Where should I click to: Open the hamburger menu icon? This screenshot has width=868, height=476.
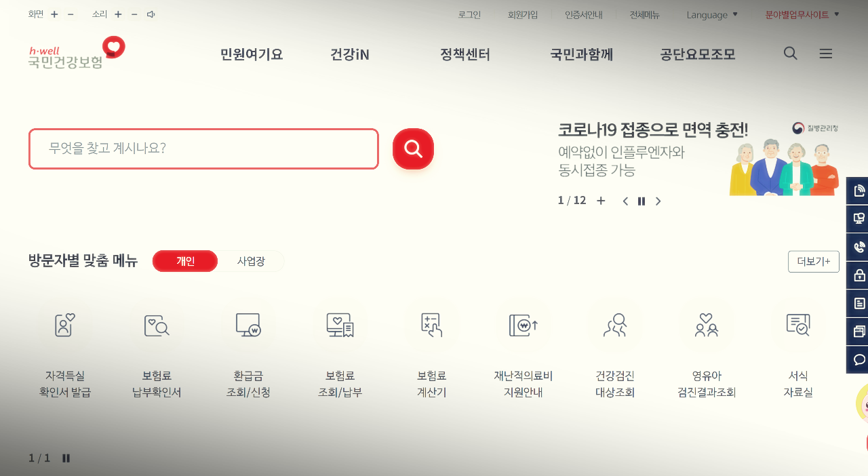click(x=825, y=54)
